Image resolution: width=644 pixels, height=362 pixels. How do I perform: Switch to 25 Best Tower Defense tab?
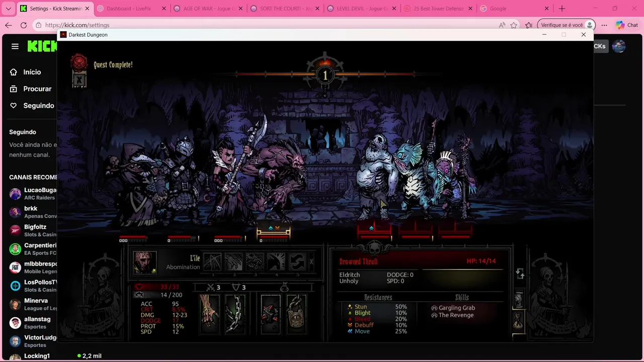click(437, 9)
